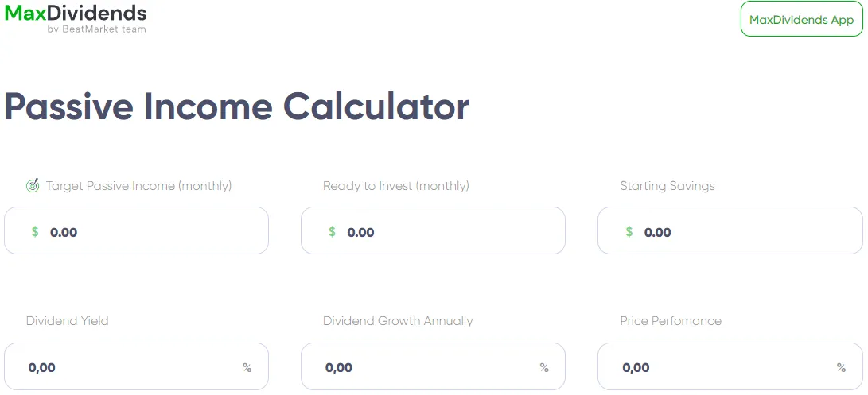Image resolution: width=868 pixels, height=395 pixels.
Task: Click the "by BeatMarket team" tagline
Action: [97, 29]
